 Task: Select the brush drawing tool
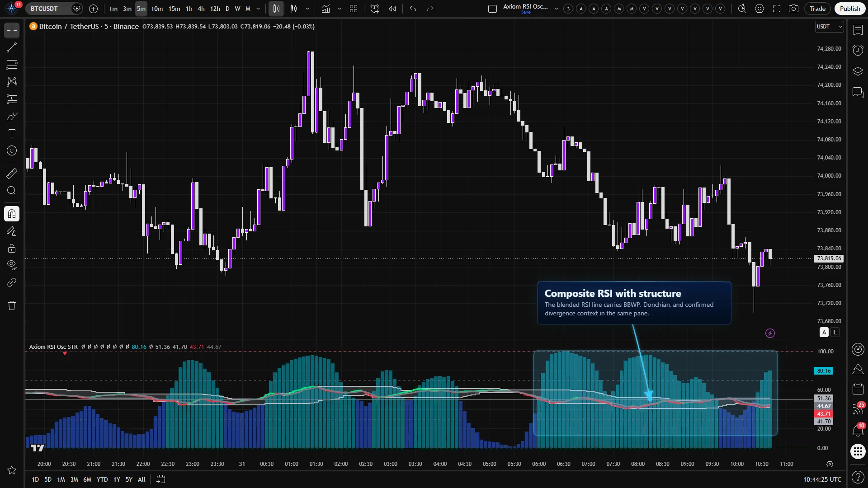point(12,116)
